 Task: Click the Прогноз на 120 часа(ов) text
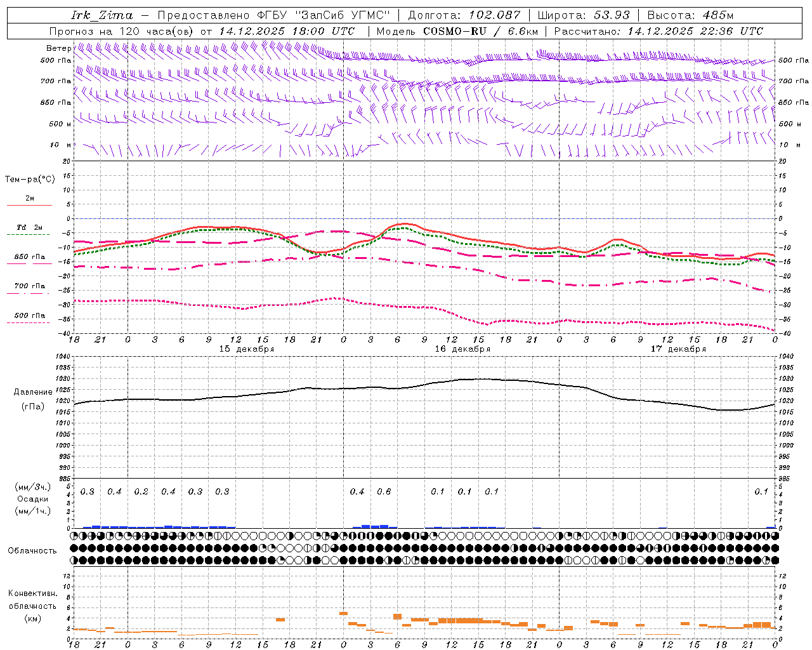click(122, 31)
